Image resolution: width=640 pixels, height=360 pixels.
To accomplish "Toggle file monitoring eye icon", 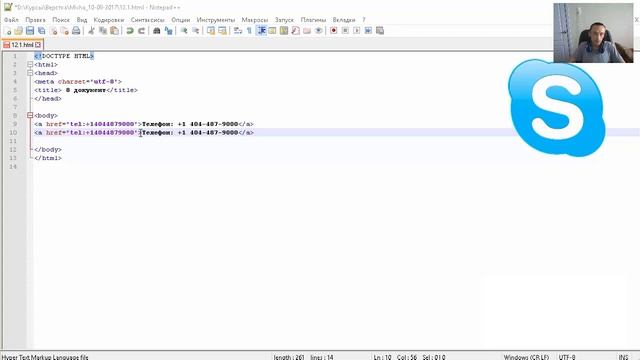I will click(318, 31).
